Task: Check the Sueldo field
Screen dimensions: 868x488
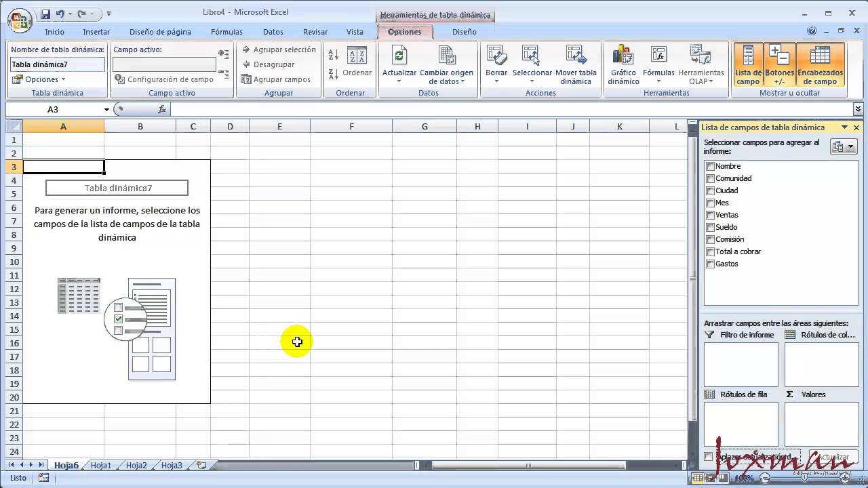Action: click(710, 227)
